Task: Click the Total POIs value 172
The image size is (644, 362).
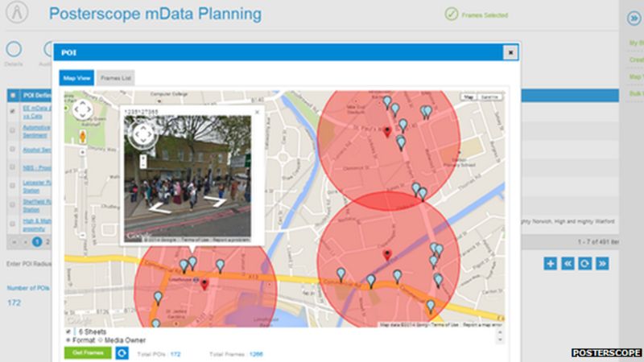Action: pyautogui.click(x=175, y=354)
